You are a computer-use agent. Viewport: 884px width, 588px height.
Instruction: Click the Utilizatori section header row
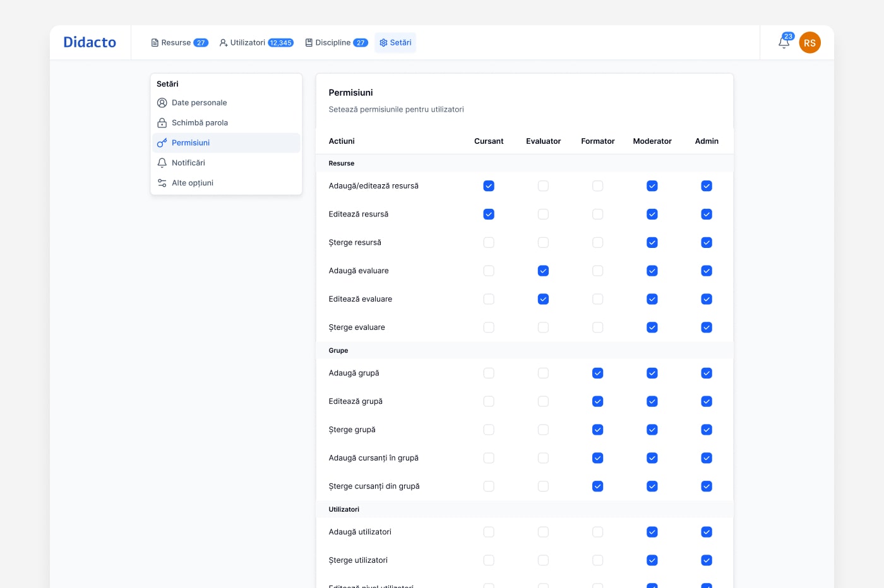pyautogui.click(x=525, y=510)
